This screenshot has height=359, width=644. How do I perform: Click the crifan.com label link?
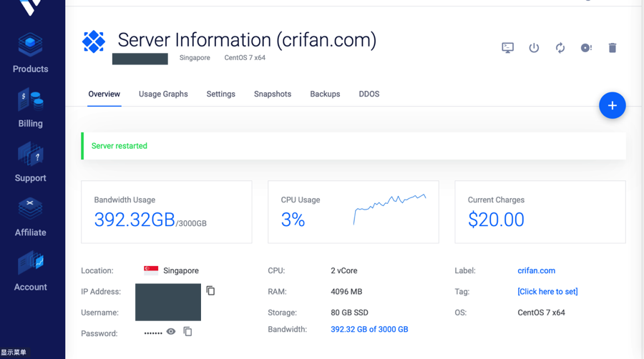[536, 271]
